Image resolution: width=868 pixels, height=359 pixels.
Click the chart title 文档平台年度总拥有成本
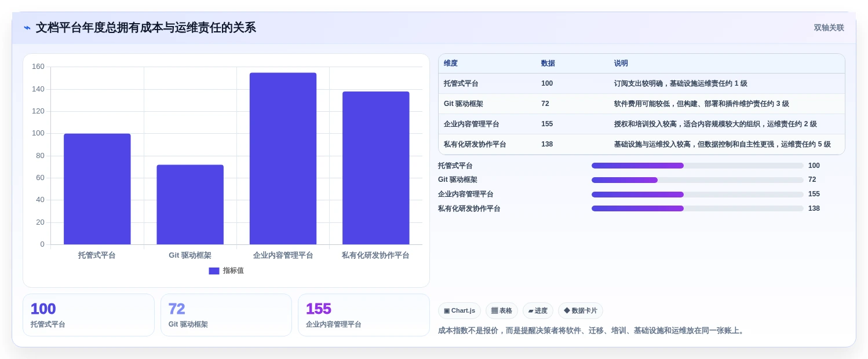tap(146, 28)
